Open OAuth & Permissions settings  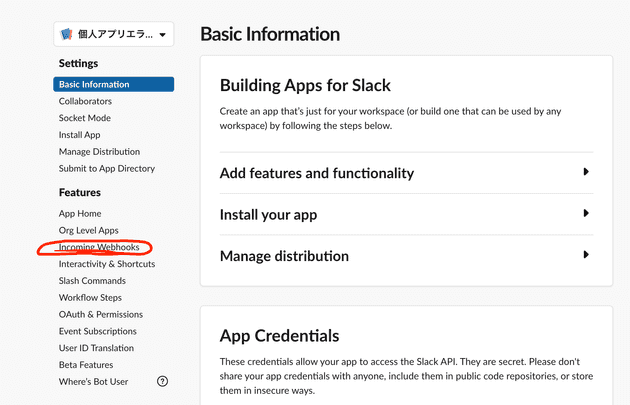click(x=101, y=315)
